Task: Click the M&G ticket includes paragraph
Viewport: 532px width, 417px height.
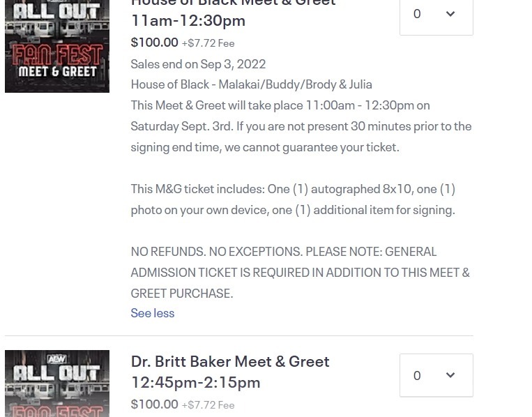Action: point(293,199)
